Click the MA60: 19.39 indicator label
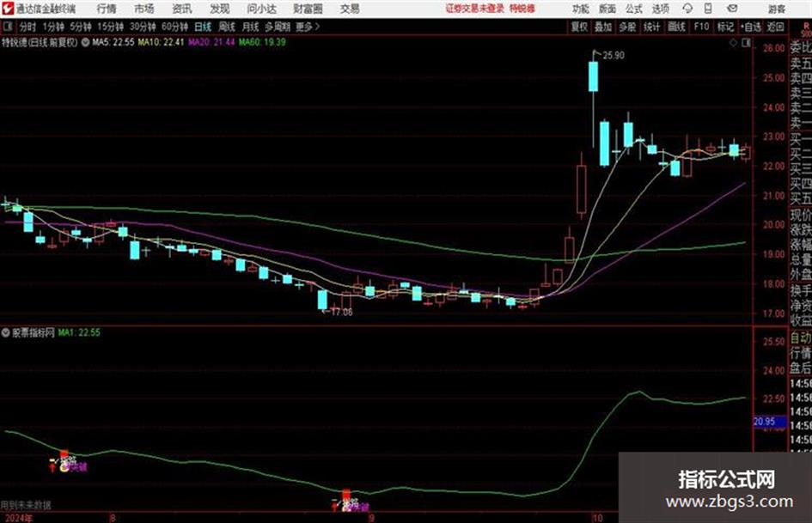Image resolution: width=812 pixels, height=523 pixels. (261, 42)
